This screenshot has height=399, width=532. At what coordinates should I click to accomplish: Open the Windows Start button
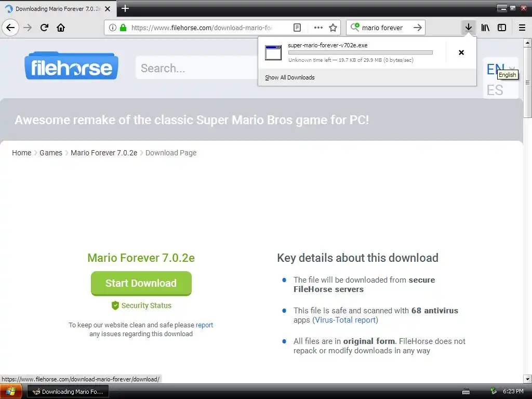(11, 392)
